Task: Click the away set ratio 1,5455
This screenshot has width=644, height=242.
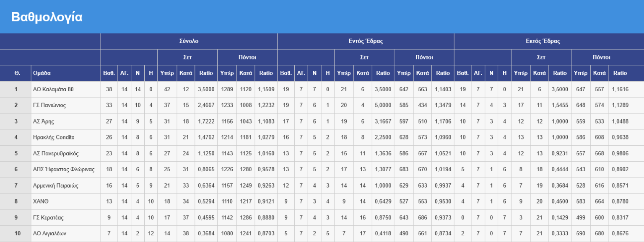Action: click(560, 105)
